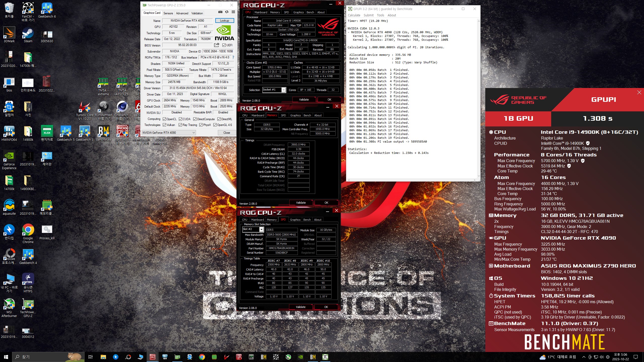This screenshot has width=644, height=362.
Task: Open the Slot #2 memory slot dropdown
Action: point(253,229)
